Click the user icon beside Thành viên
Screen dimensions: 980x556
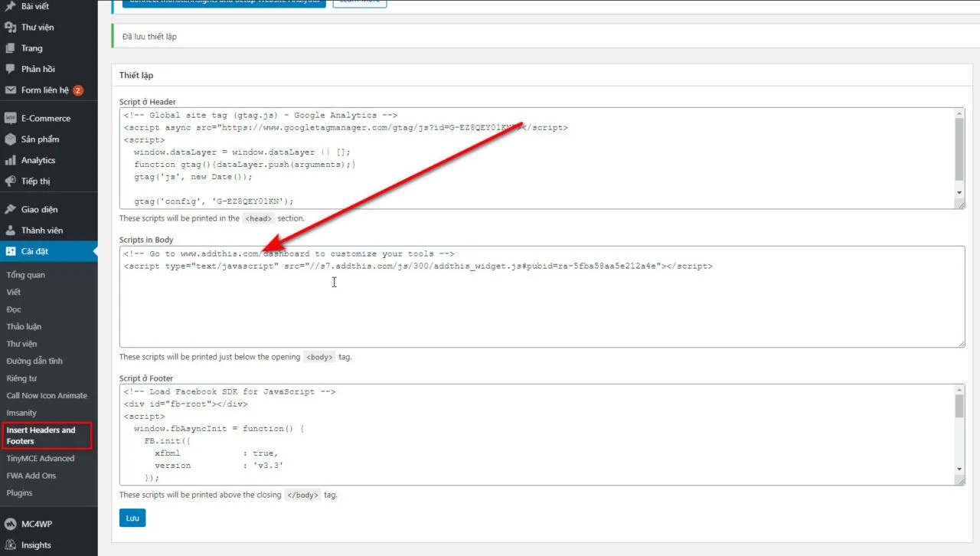(x=10, y=230)
